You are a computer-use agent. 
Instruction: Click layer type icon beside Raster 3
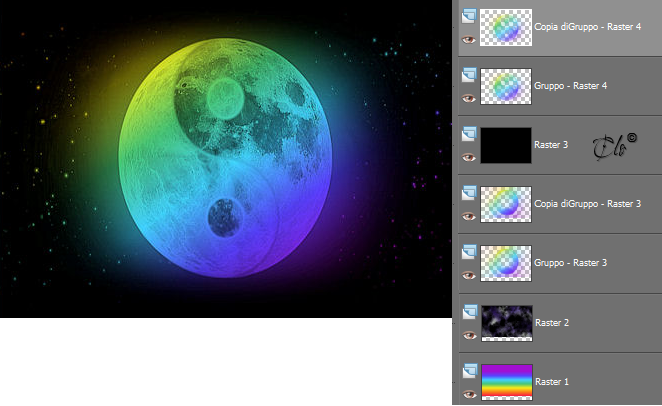[x=469, y=134]
